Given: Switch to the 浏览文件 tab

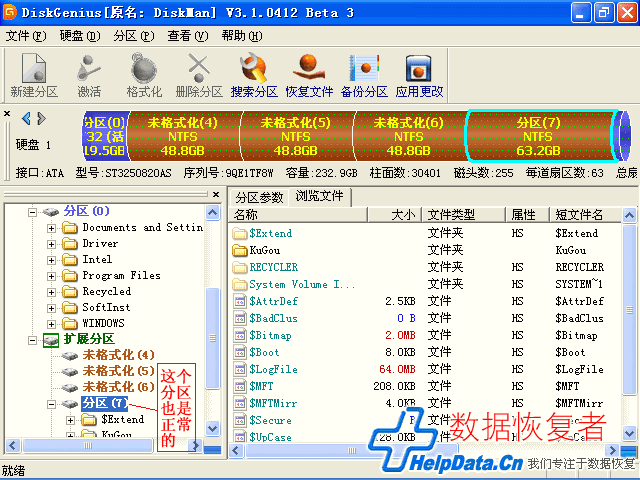Looking at the screenshot, I should (x=319, y=196).
